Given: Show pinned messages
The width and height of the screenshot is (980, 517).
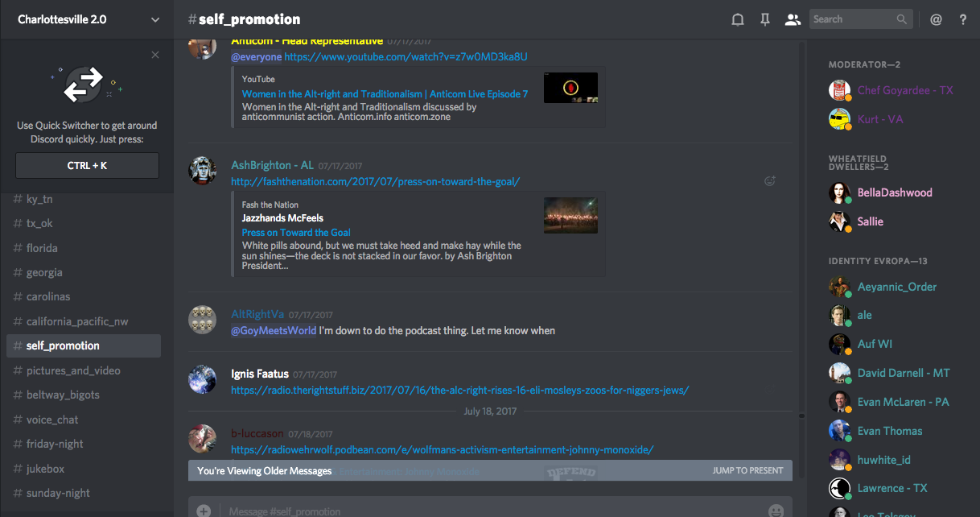Looking at the screenshot, I should coord(764,20).
